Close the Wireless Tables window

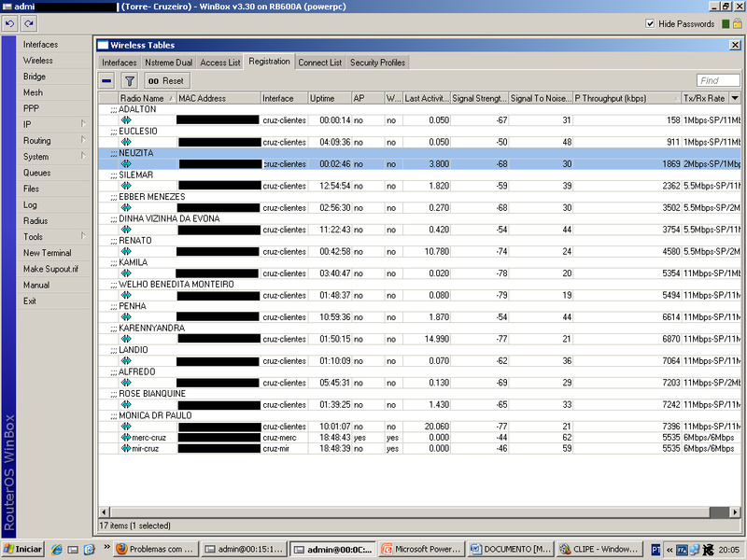[735, 45]
